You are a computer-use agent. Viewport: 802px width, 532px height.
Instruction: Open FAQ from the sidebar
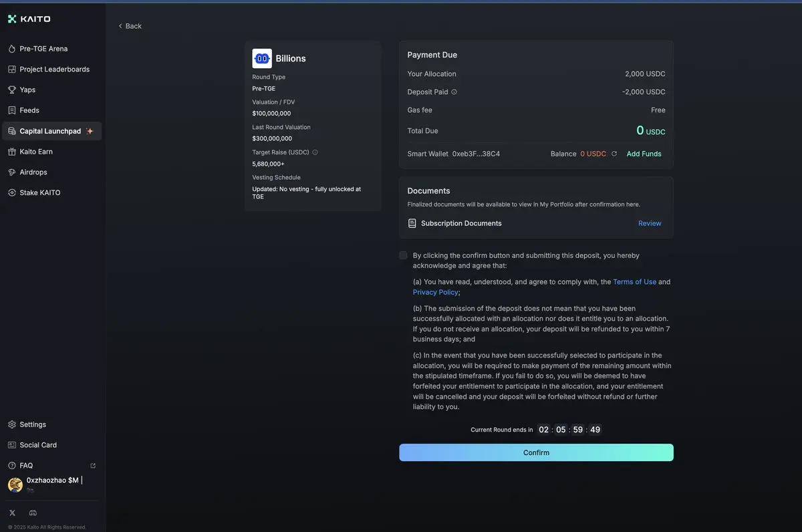(x=52, y=466)
